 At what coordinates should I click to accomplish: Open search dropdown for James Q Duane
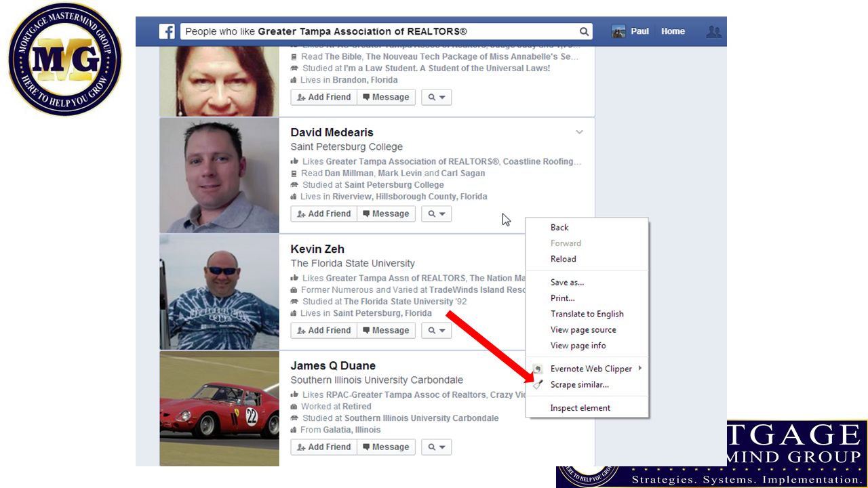(436, 447)
